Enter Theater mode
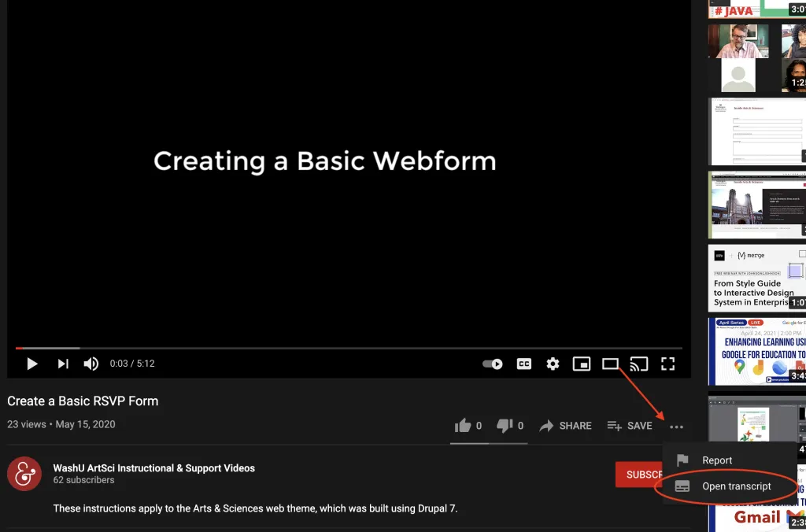 (x=610, y=364)
